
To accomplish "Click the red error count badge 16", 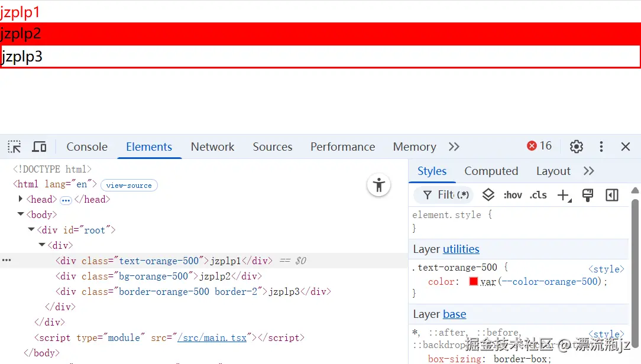I will click(539, 146).
